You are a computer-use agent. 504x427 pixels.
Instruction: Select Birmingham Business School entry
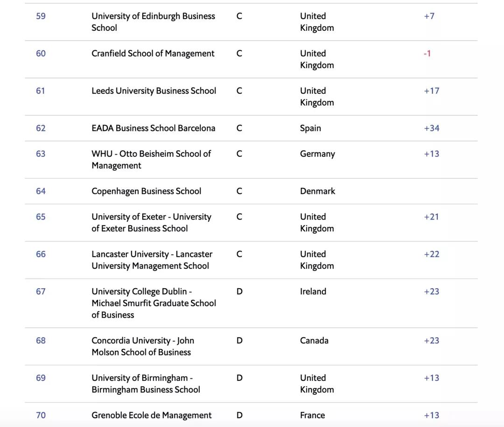(146, 384)
